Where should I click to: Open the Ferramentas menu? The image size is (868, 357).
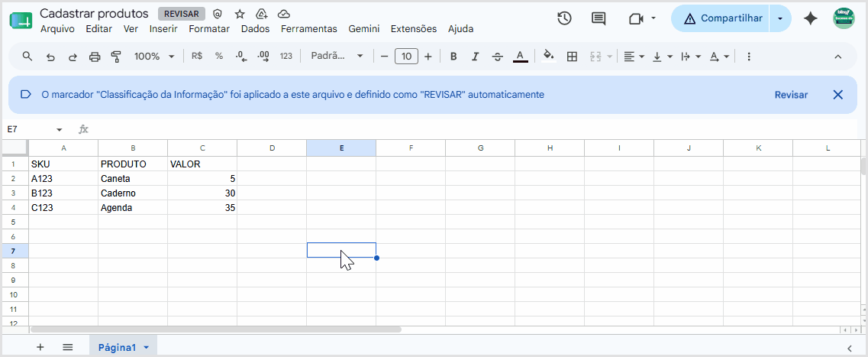click(309, 29)
